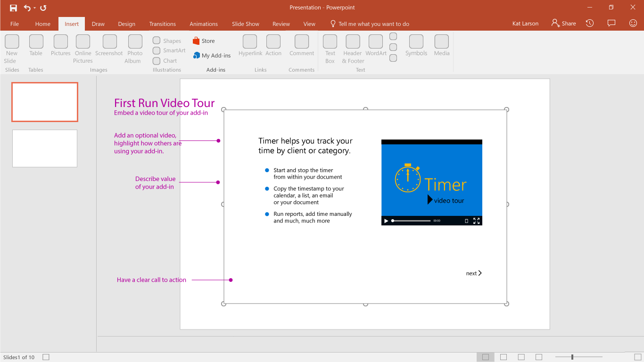Click the video progress slider
The height and width of the screenshot is (362, 644).
(x=411, y=221)
